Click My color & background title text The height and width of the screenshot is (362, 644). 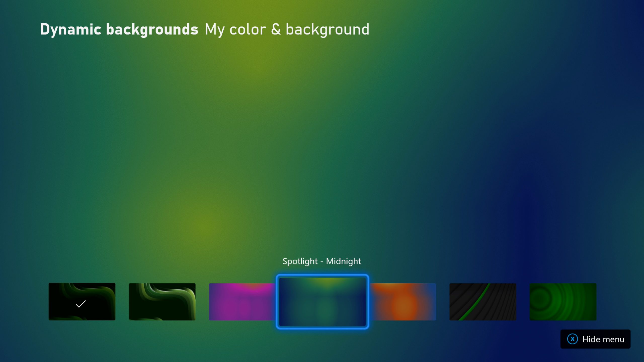click(x=287, y=29)
